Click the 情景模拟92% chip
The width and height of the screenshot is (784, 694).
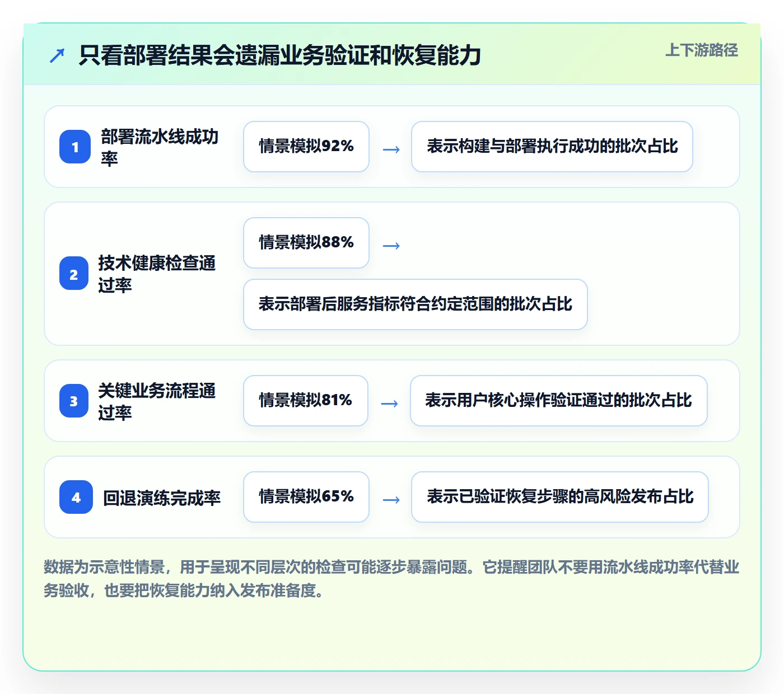tap(306, 147)
